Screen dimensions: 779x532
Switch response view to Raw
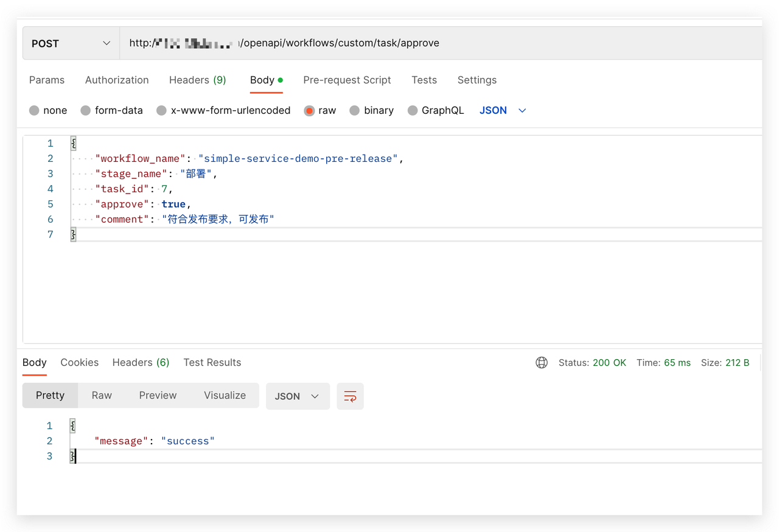coord(102,396)
